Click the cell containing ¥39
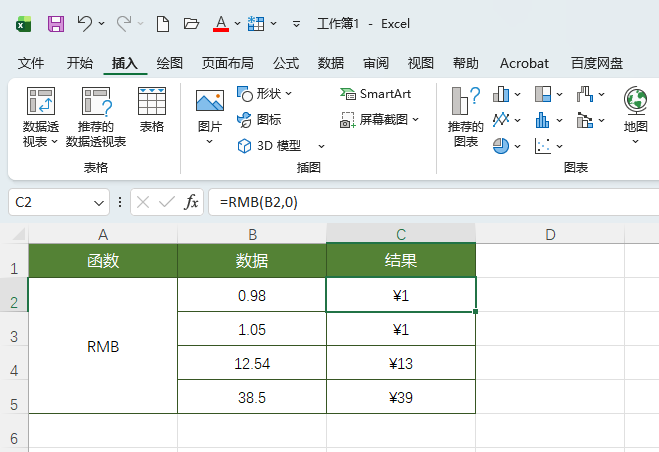The width and height of the screenshot is (659, 452). (x=401, y=397)
